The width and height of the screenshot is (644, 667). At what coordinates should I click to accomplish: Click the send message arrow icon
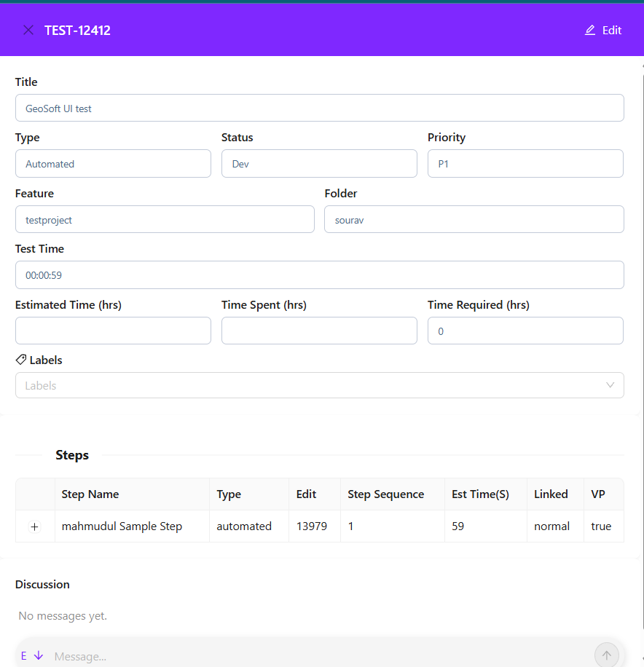[606, 655]
